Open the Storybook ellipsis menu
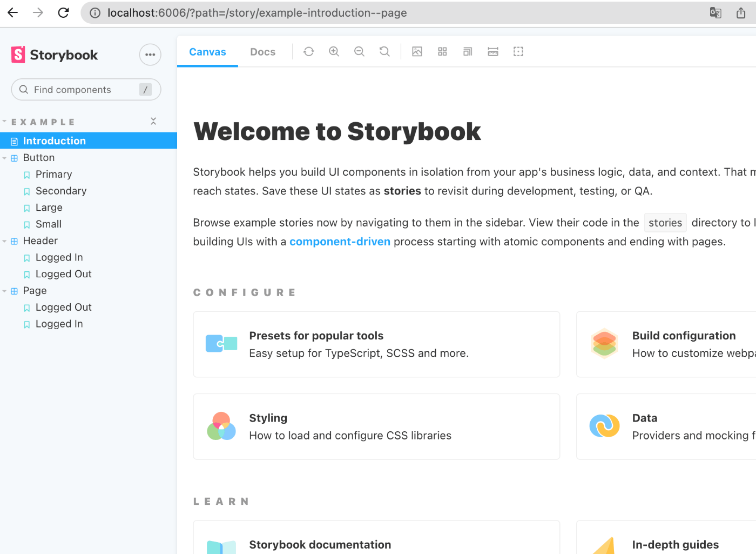Screen dimensions: 756x554 (150, 55)
